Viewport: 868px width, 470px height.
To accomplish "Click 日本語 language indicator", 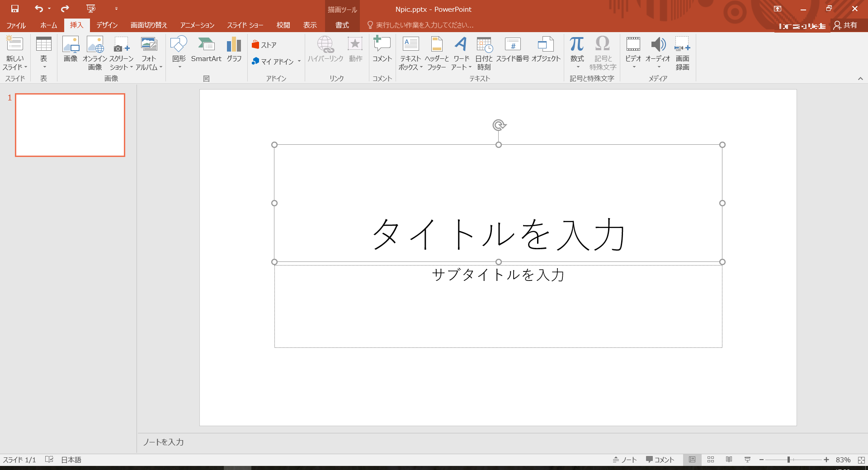I will tap(71, 460).
